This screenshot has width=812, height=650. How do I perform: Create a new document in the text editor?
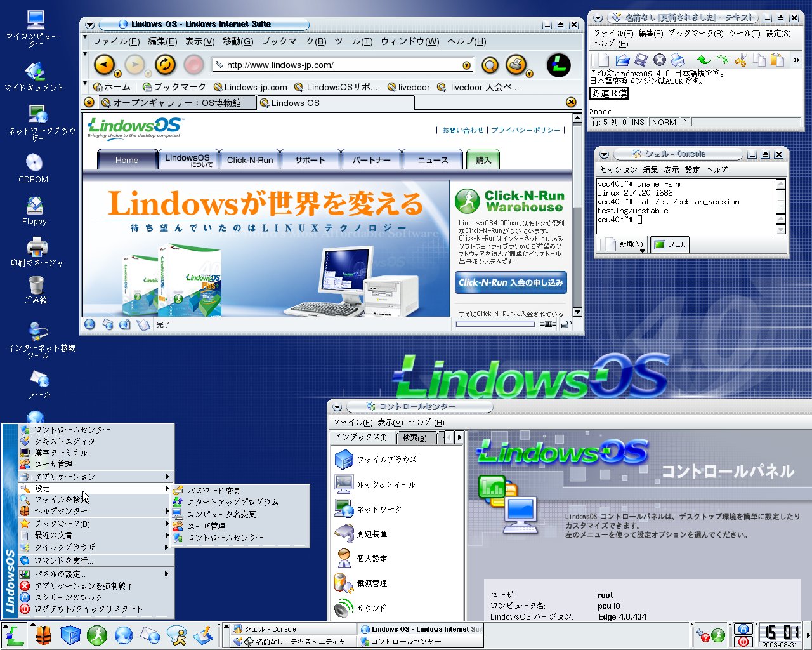[602, 60]
